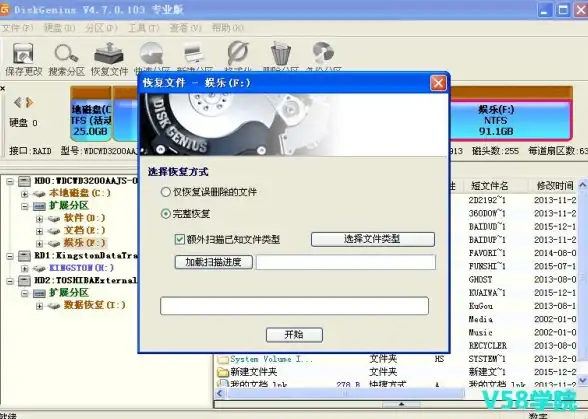The height and width of the screenshot is (419, 588).
Task: Click the KuGou short file name
Action: [x=480, y=306]
